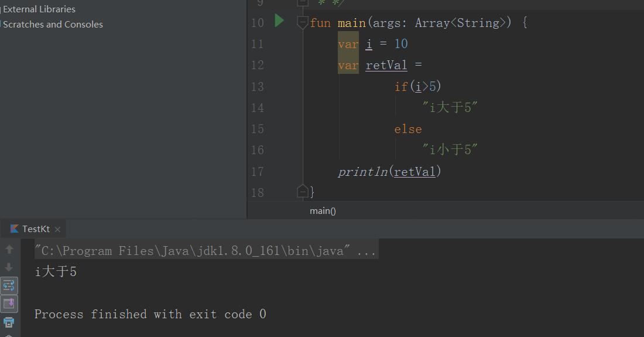This screenshot has height=337, width=644.
Task: Click the string "i小于5" on line 16
Action: point(450,149)
